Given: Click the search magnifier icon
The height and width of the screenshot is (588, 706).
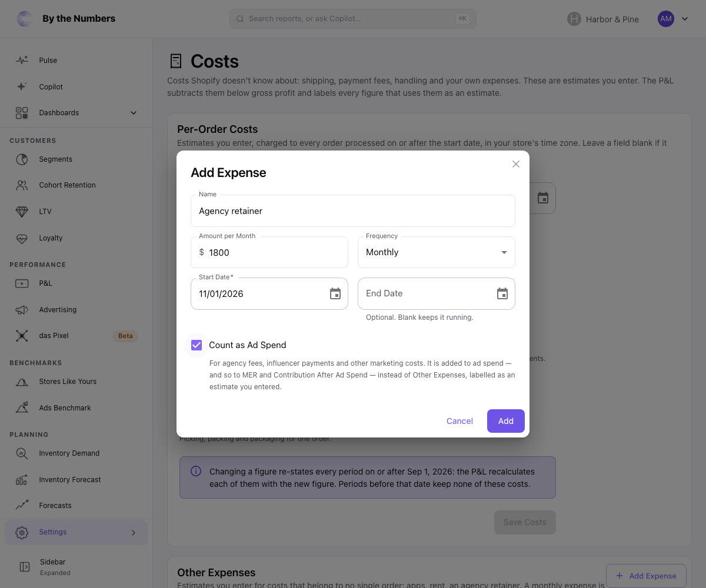Looking at the screenshot, I should pos(240,19).
